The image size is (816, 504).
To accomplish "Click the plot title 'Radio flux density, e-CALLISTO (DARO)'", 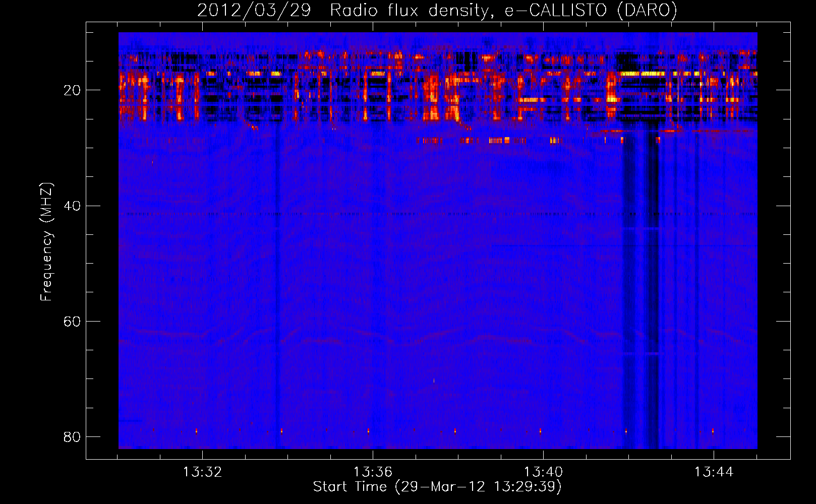I will click(x=503, y=10).
